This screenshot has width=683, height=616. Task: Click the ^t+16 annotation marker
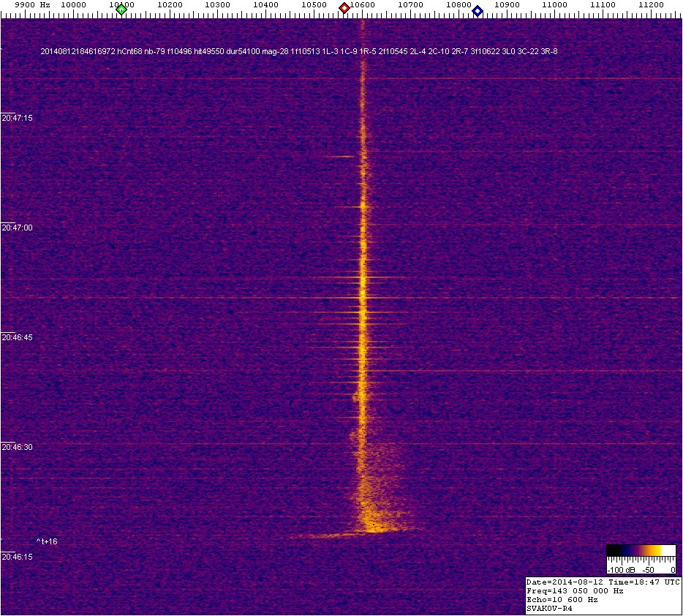pyautogui.click(x=47, y=541)
